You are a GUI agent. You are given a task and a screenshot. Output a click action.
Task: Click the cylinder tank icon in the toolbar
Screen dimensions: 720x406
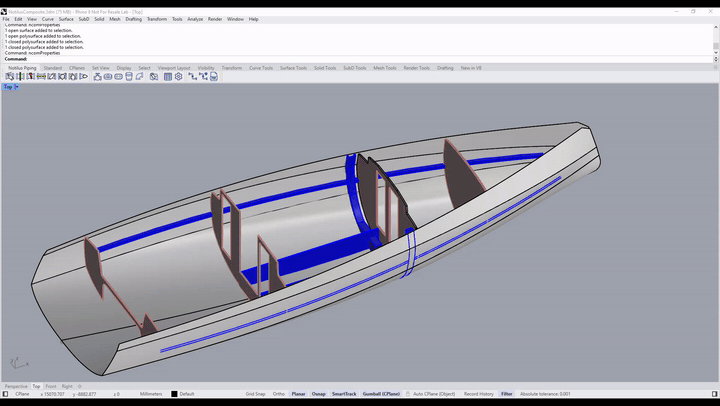[x=129, y=77]
